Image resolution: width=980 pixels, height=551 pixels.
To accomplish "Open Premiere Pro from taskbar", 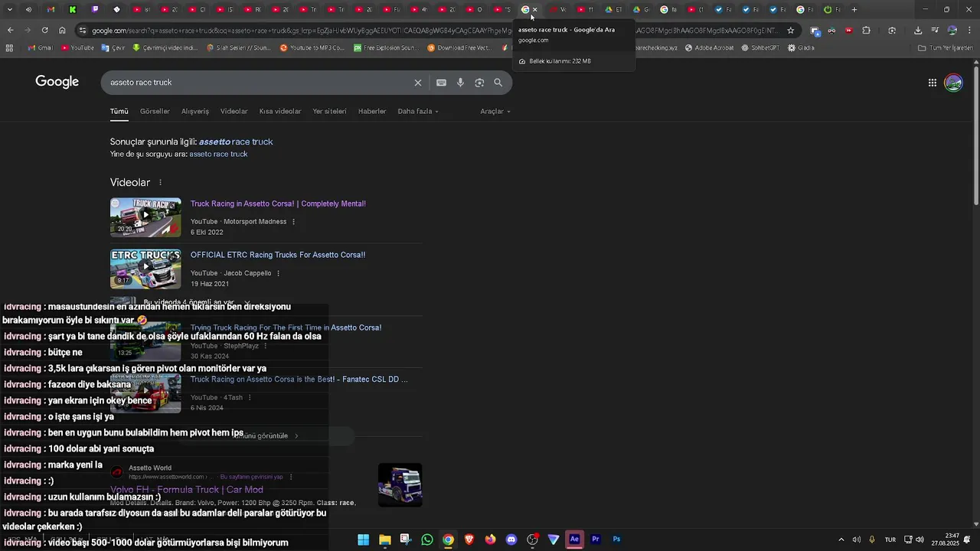I will click(596, 540).
